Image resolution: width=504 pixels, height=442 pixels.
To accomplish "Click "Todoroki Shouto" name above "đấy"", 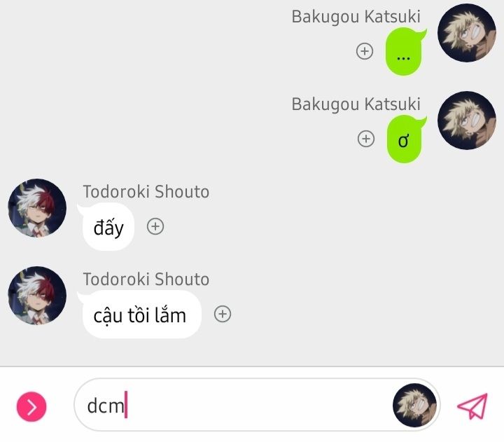I will coord(146,191).
